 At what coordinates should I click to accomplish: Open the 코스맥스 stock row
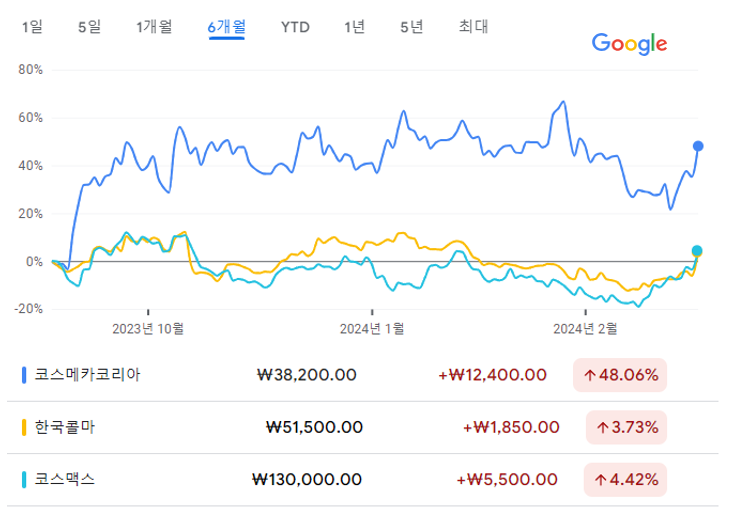(x=362, y=480)
